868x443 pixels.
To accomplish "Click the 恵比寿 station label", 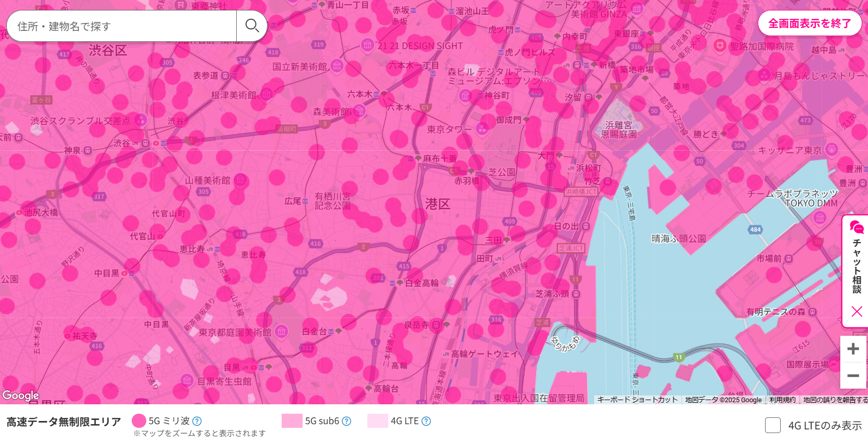I will pos(192,249).
